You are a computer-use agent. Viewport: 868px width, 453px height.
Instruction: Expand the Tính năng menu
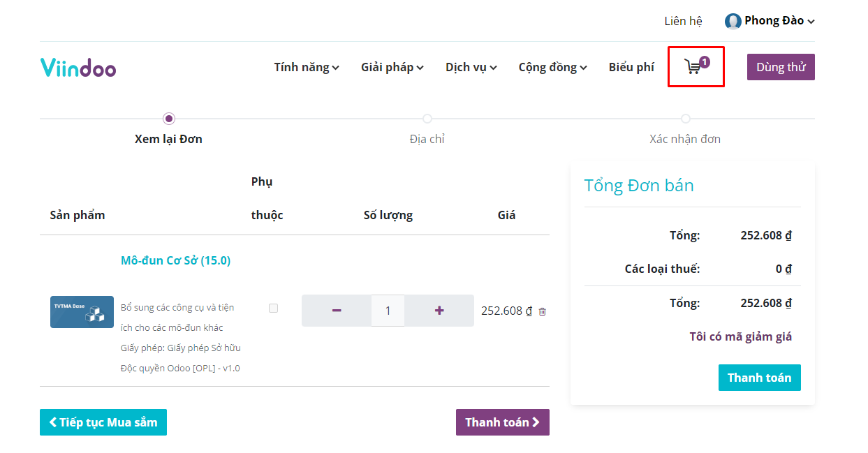[x=307, y=67]
